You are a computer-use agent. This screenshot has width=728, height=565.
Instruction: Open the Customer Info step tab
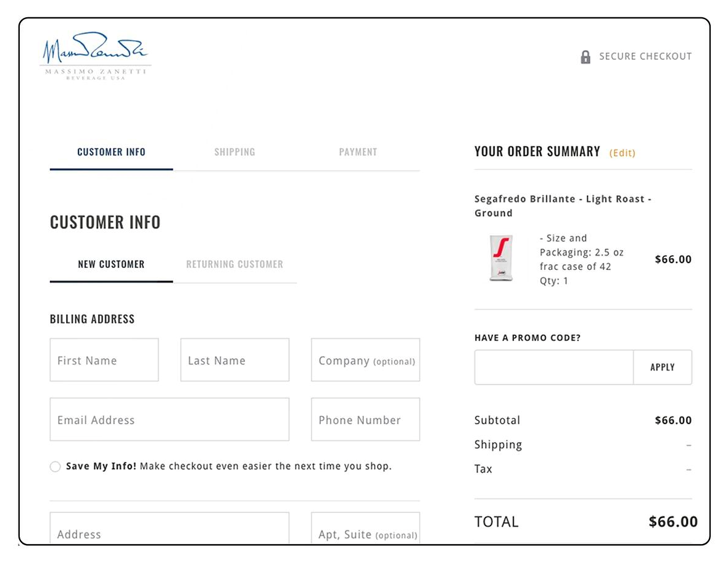[112, 152]
